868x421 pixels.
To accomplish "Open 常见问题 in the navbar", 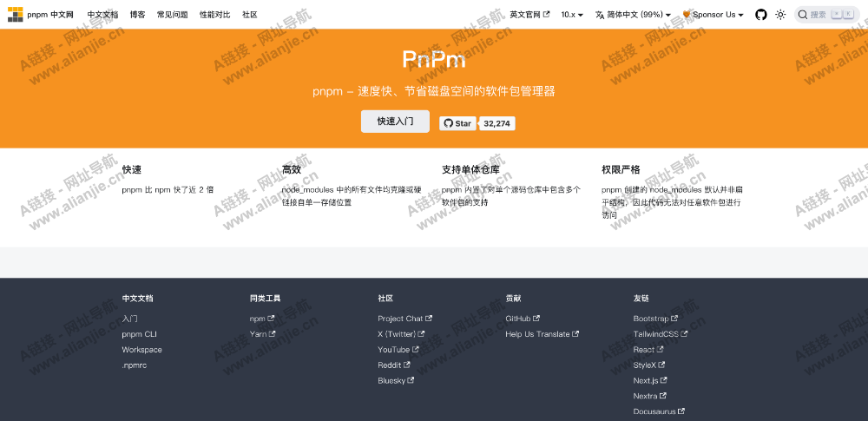I will pos(172,15).
